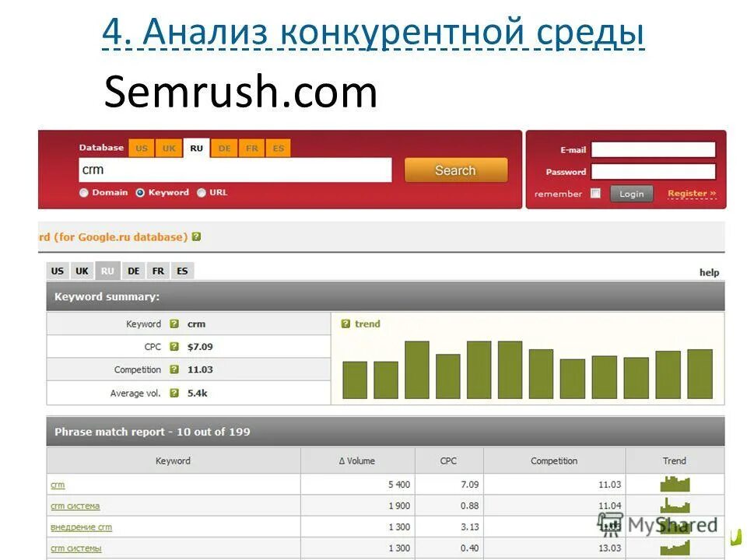Click the tallest third bar in trend chart
The image size is (747, 560).
(417, 369)
